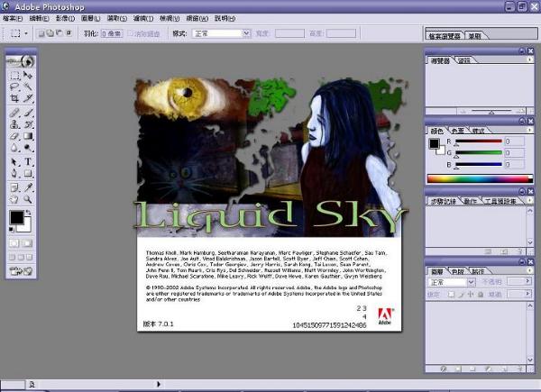Open the Layers fill slider arrow
Viewport: 541px width, 392px height.
point(527,294)
